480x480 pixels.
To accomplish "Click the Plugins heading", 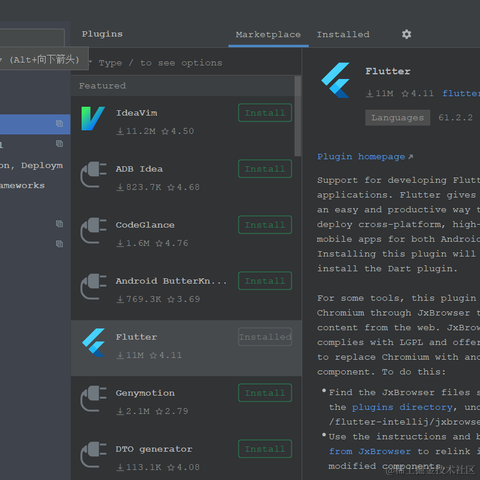I will [x=102, y=34].
